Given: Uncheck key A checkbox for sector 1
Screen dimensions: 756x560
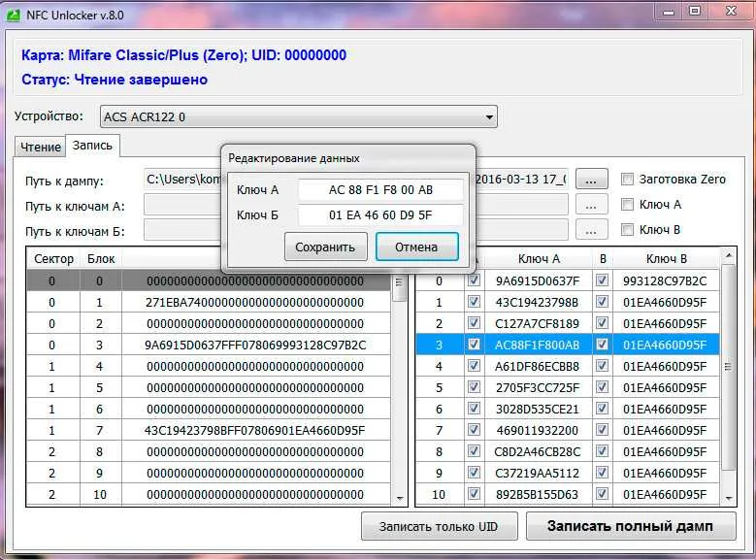Looking at the screenshot, I should point(474,302).
